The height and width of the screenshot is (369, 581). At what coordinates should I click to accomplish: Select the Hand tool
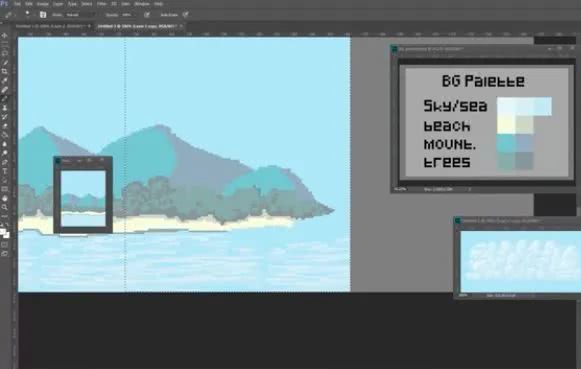[x=5, y=199]
